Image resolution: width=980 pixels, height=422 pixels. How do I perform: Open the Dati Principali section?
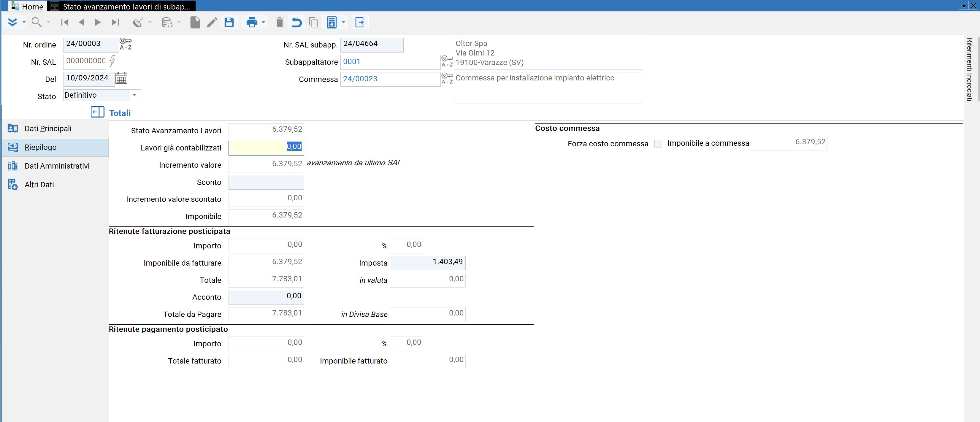55,128
